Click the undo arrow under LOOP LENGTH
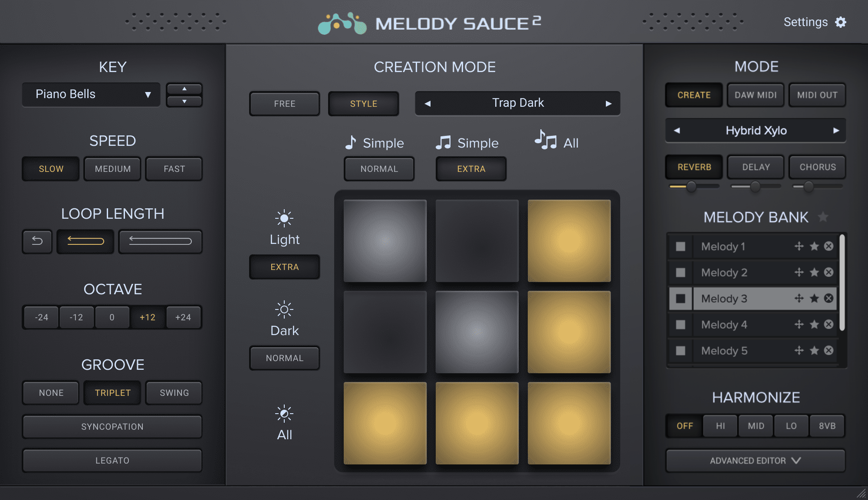 point(37,242)
